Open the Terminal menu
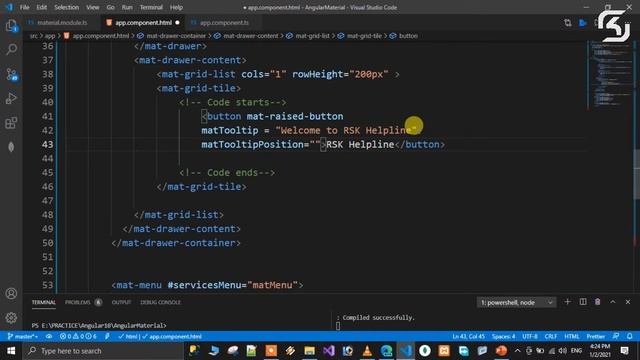Viewport: 640px width, 360px height. (151, 7)
